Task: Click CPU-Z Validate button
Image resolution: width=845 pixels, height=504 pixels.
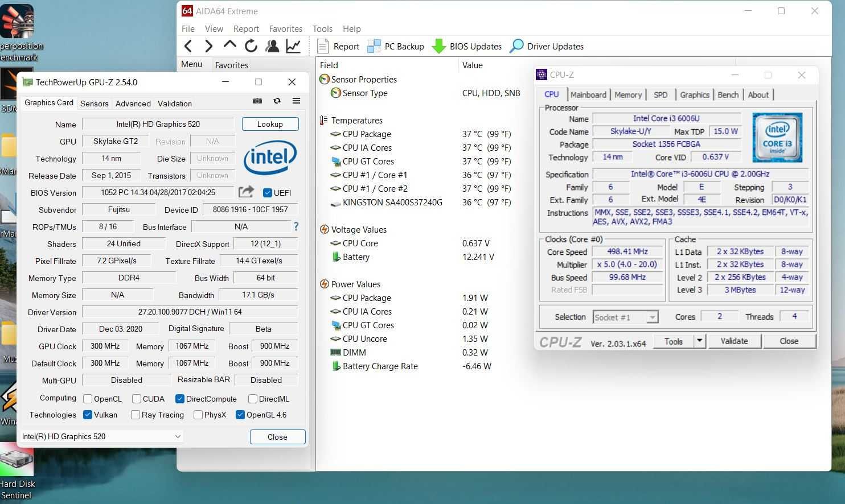Action: click(x=734, y=341)
